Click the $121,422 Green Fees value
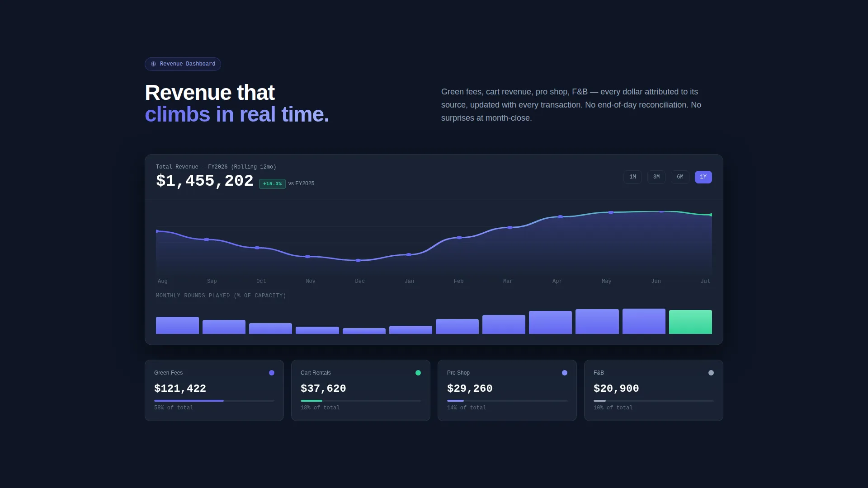 pyautogui.click(x=180, y=389)
